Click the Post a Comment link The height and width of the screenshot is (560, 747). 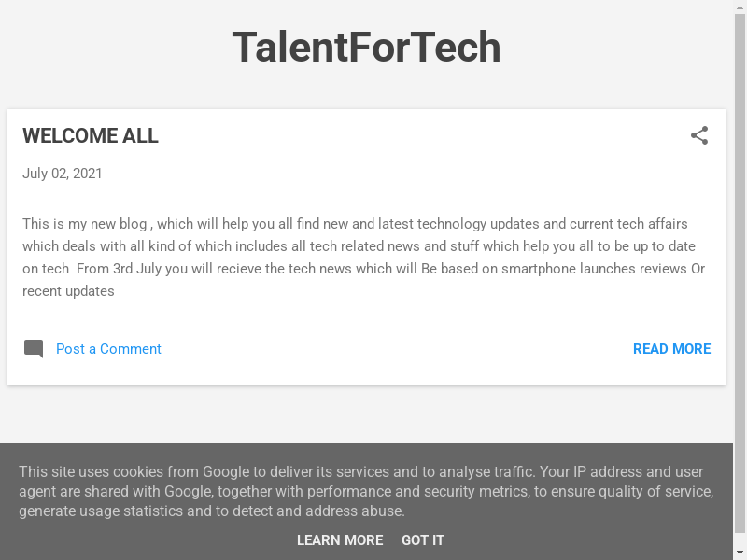click(x=108, y=349)
